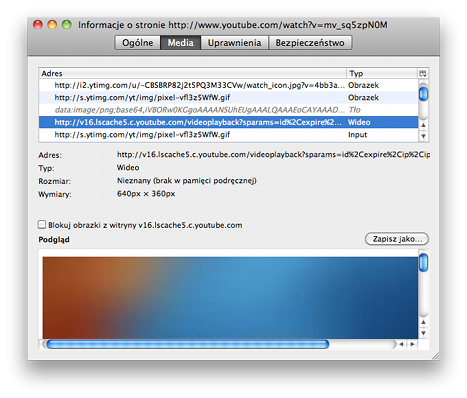The height and width of the screenshot is (398, 467).
Task: Click the media list scroll up arrow
Action: click(423, 125)
